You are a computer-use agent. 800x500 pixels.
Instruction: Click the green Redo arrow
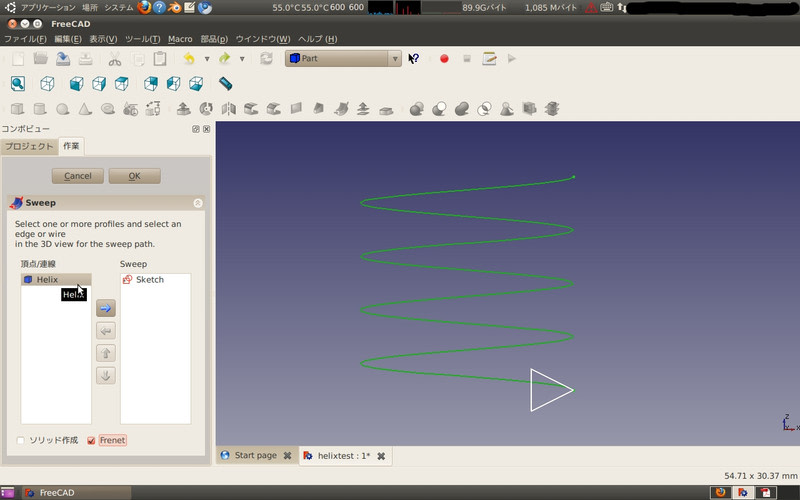pos(224,59)
